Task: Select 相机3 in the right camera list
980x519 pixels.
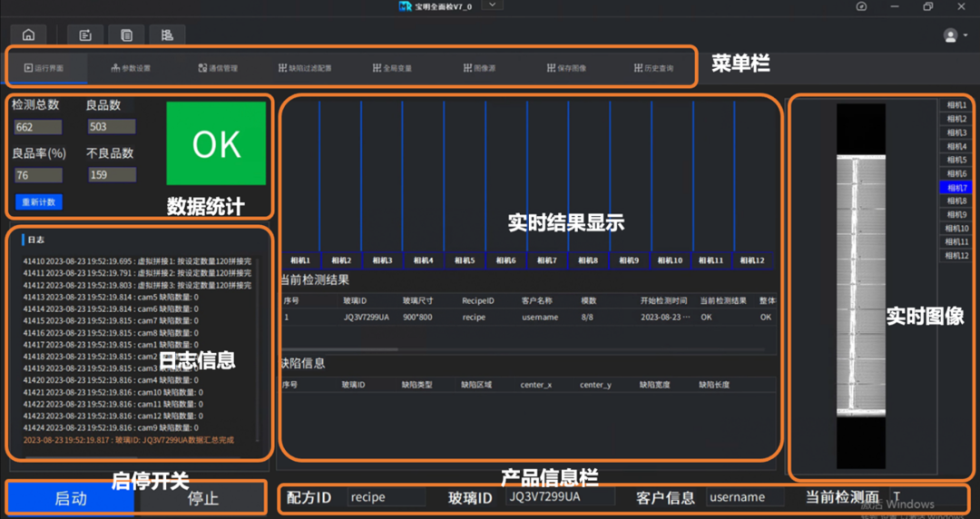Action: coord(956,132)
